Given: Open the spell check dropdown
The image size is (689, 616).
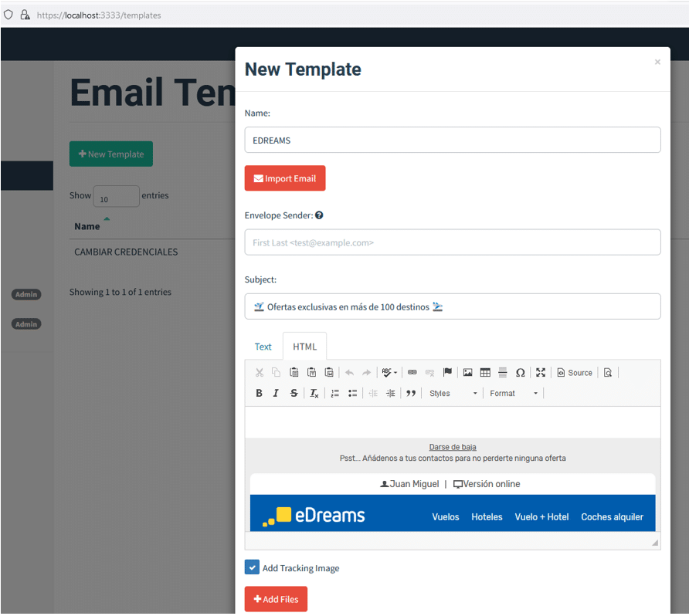Looking at the screenshot, I should pyautogui.click(x=389, y=372).
